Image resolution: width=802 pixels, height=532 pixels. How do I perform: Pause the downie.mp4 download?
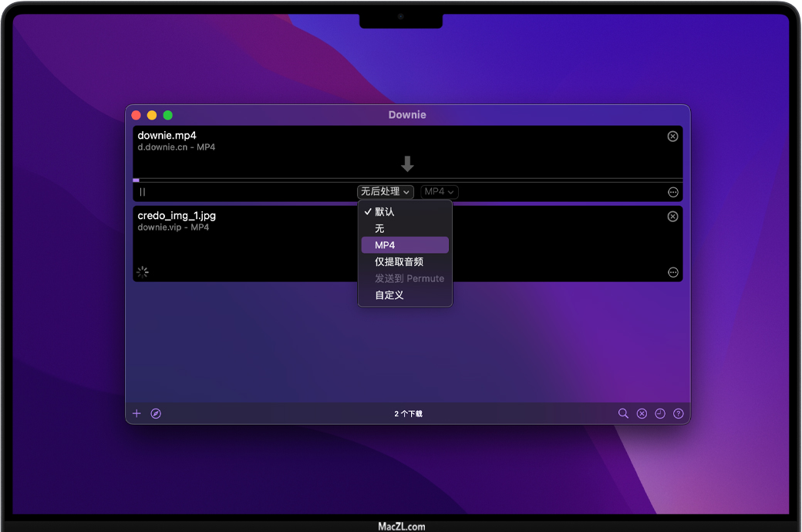143,192
